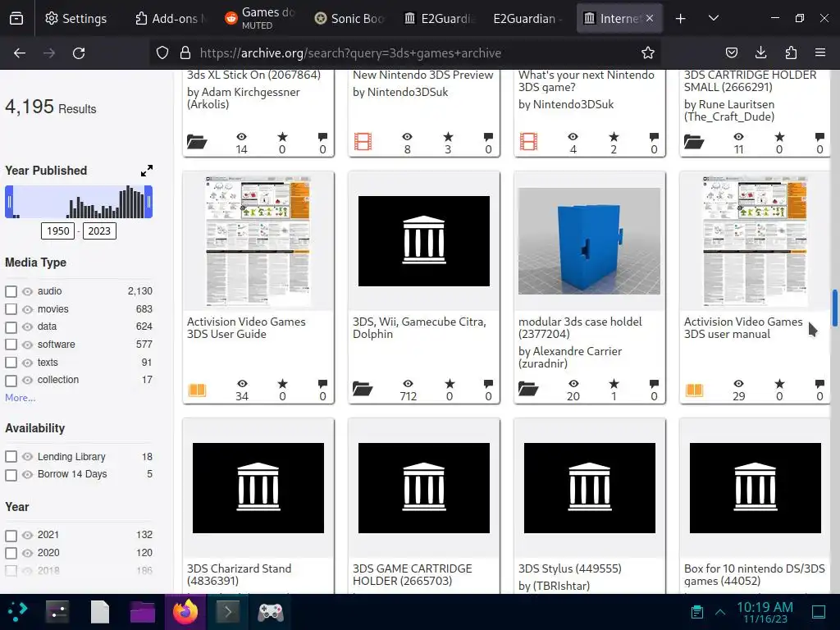Switch to the E2Guardian tab with pillar icon
Image resolution: width=840 pixels, height=630 pixels.
coord(440,19)
